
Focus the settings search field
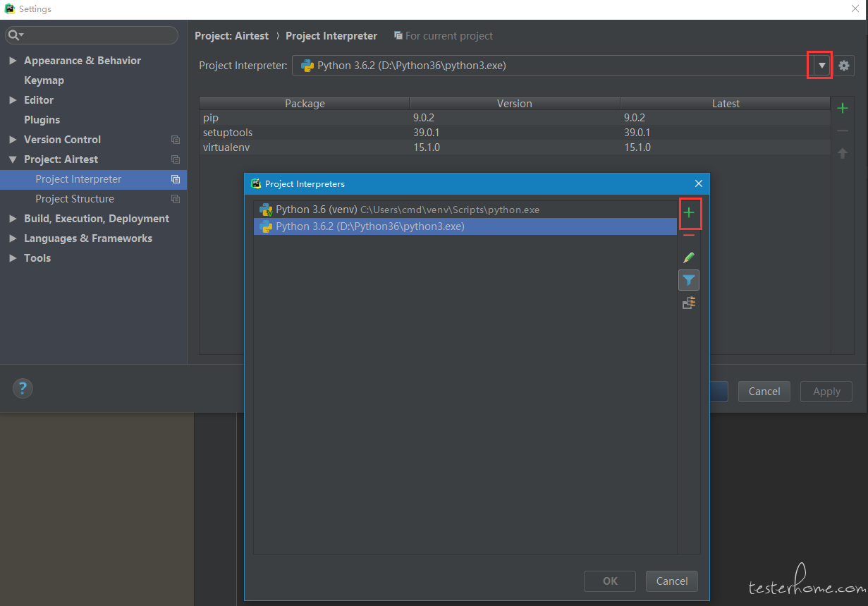click(99, 35)
